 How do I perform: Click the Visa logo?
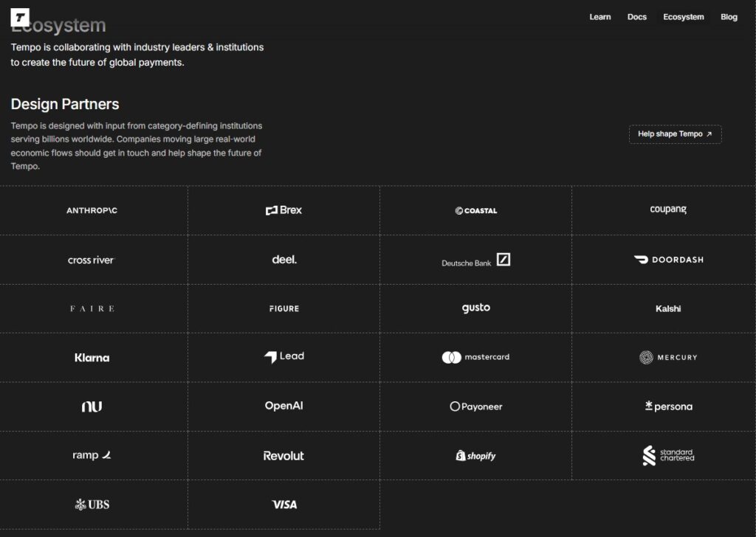click(283, 505)
